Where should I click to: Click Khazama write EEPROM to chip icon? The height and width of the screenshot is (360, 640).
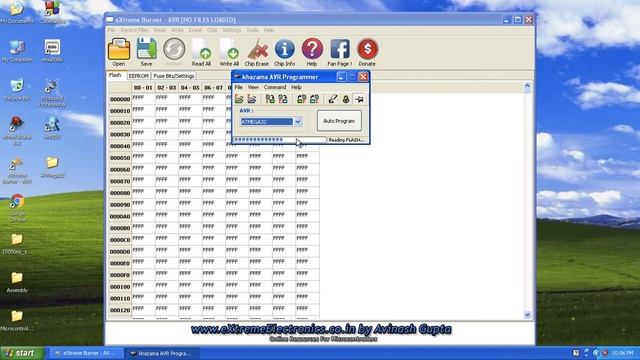(283, 99)
